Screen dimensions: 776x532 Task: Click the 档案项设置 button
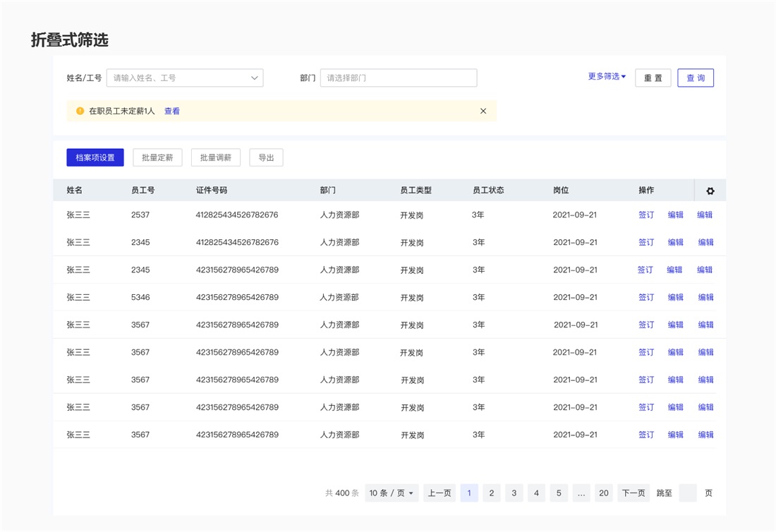(95, 157)
